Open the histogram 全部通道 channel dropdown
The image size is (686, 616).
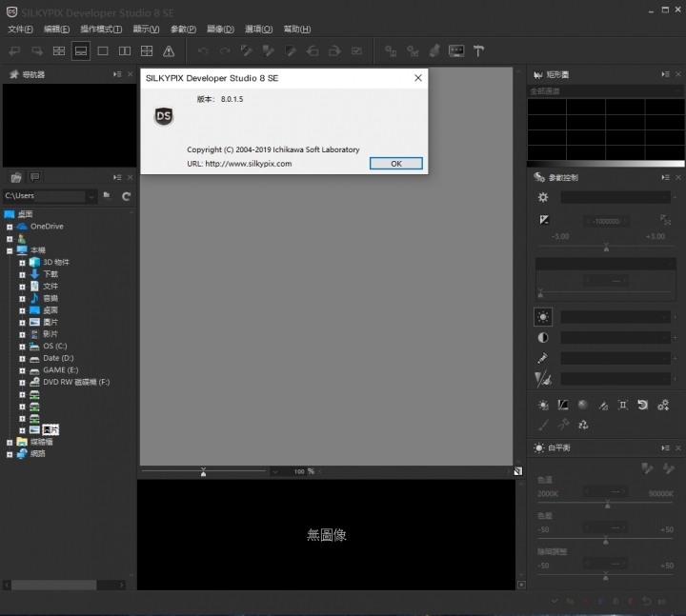point(606,91)
